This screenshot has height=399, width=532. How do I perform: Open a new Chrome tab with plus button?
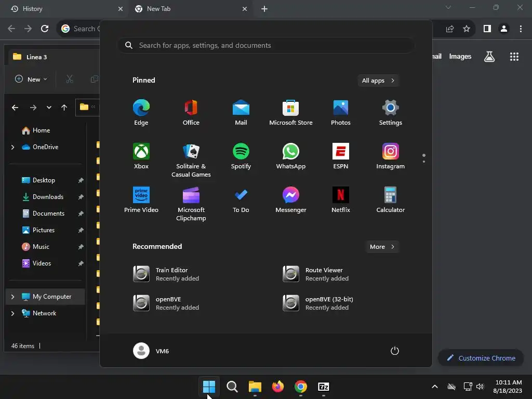click(264, 9)
